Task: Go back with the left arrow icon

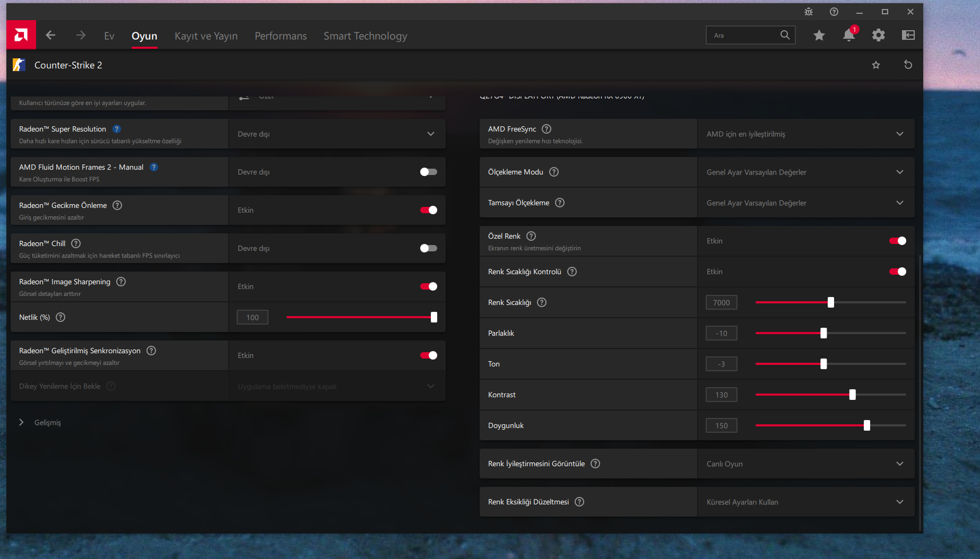Action: click(51, 35)
